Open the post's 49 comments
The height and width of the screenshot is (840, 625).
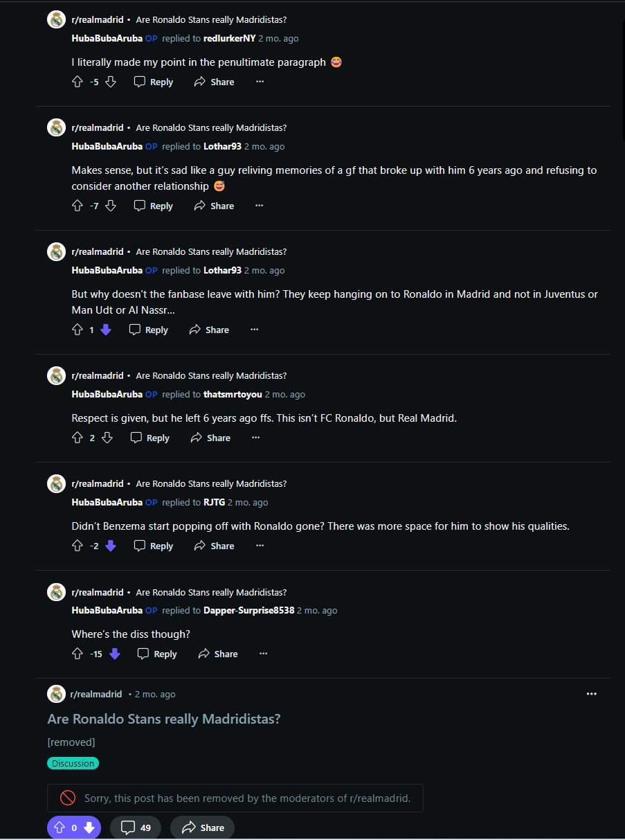pos(136,828)
